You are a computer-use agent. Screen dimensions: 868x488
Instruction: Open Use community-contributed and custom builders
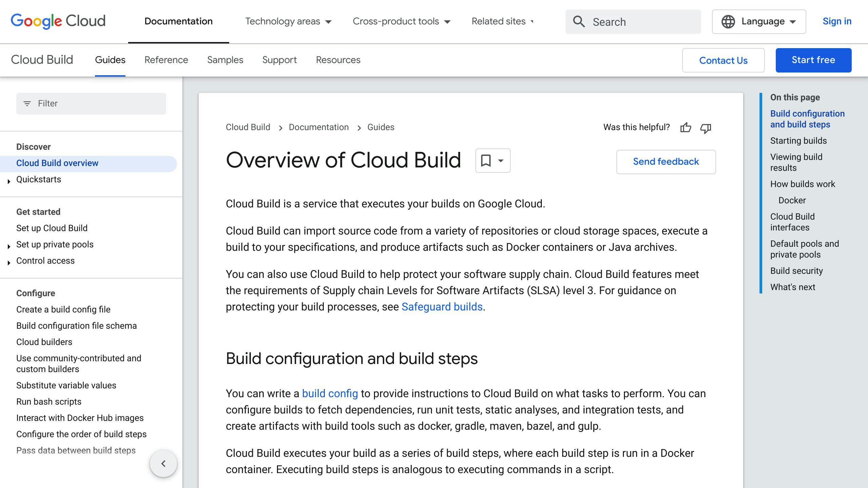(79, 364)
